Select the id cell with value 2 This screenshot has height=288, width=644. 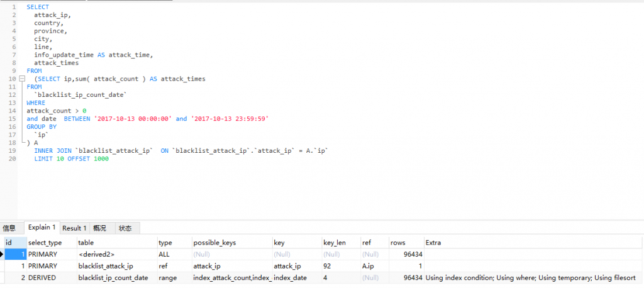coord(16,278)
